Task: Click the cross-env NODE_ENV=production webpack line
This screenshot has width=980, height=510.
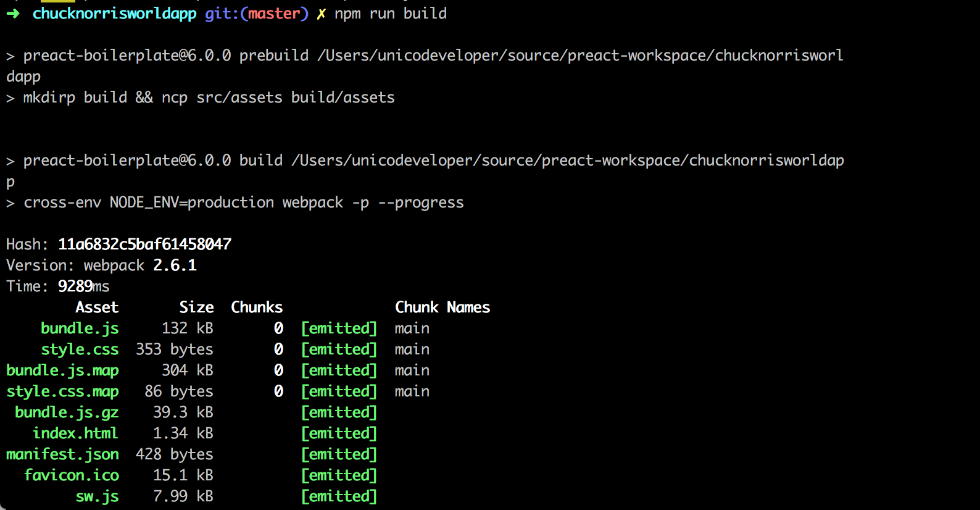Action: (x=235, y=203)
